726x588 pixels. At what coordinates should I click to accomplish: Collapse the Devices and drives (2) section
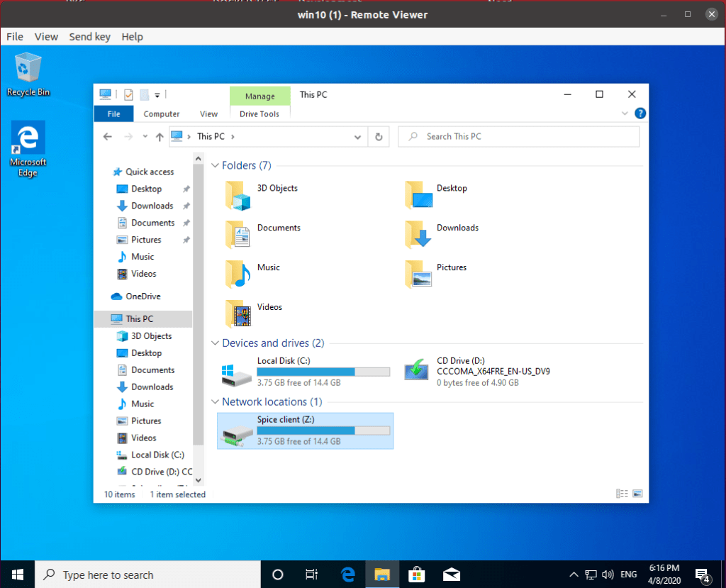coord(215,343)
